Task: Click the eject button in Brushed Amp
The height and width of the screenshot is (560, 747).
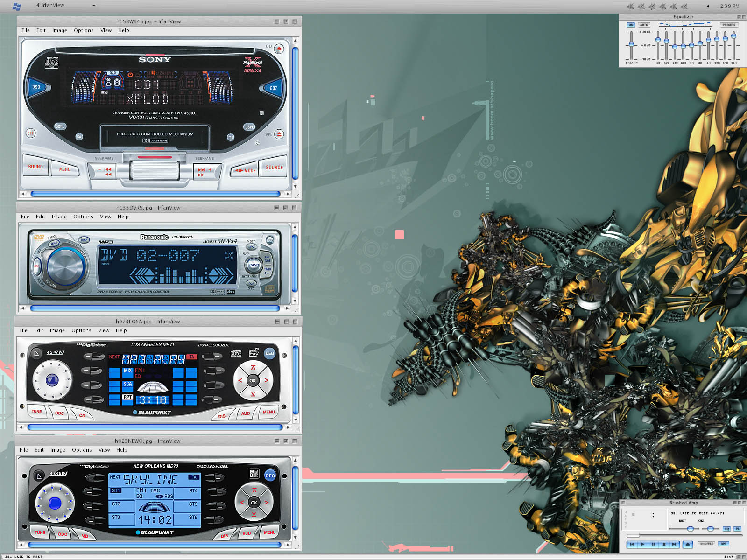Action: [x=688, y=544]
